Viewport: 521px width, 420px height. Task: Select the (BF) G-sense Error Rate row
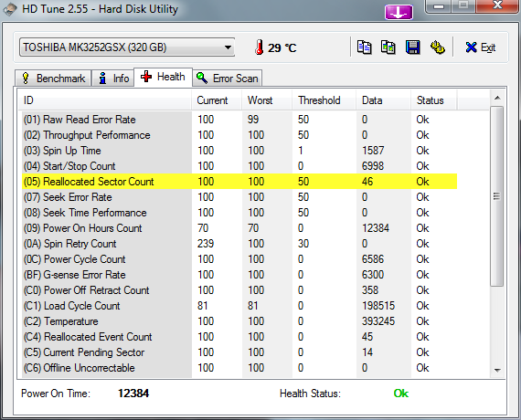(x=239, y=275)
